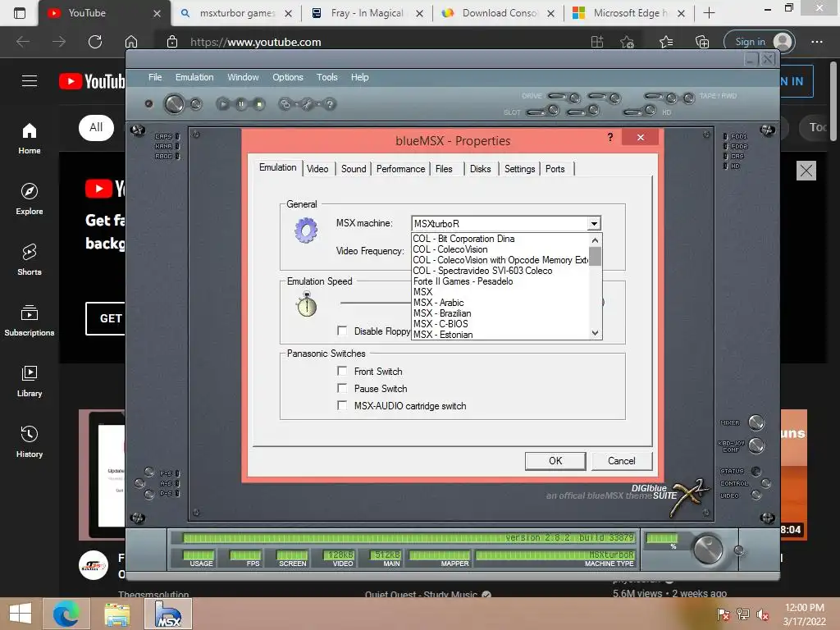Viewport: 840px width, 630px height.
Task: Open File Explorer from taskbar
Action: [x=117, y=614]
